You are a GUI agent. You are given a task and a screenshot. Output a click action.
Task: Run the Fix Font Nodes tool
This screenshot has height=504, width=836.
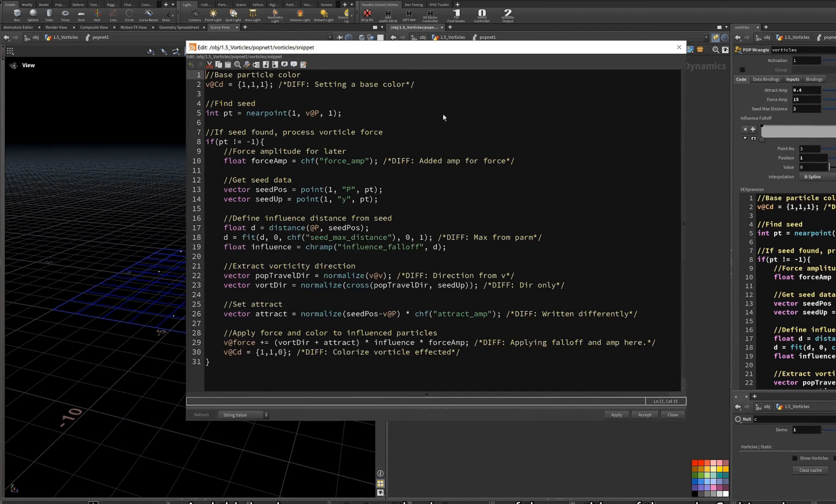456,16
